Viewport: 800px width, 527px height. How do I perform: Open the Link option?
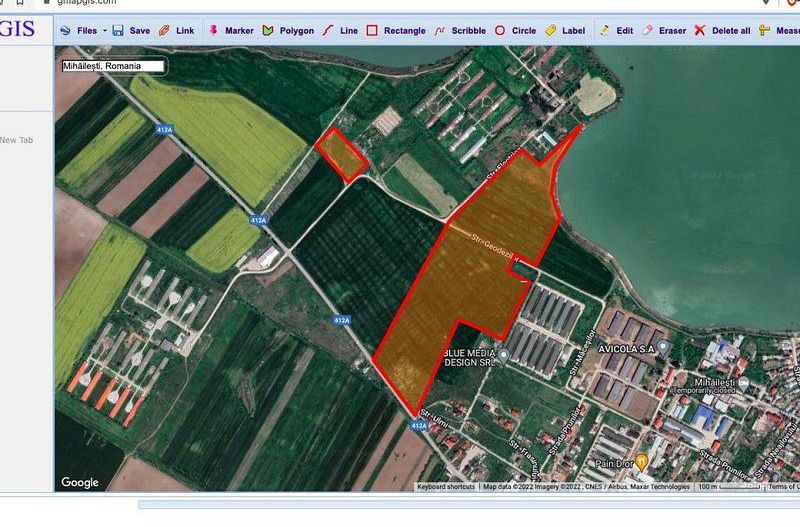click(x=176, y=31)
